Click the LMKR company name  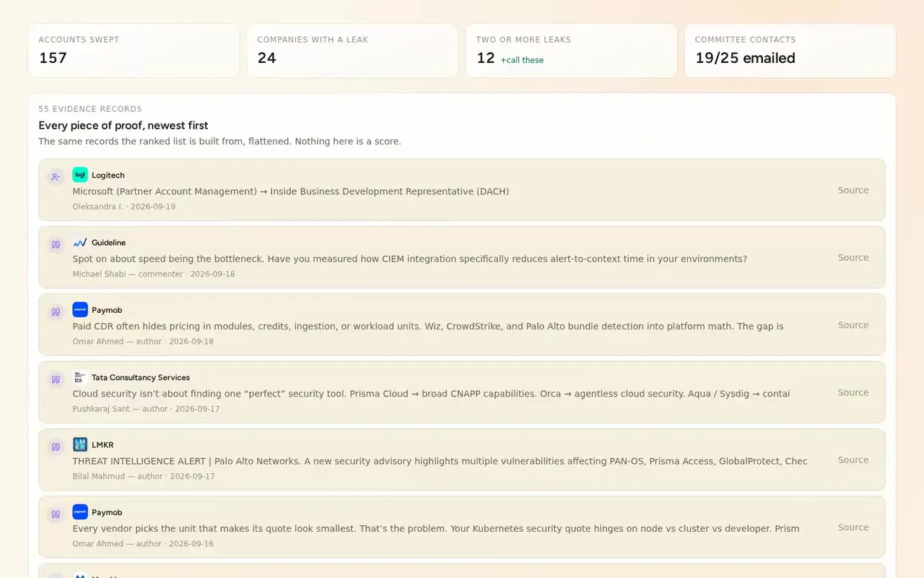pos(103,444)
